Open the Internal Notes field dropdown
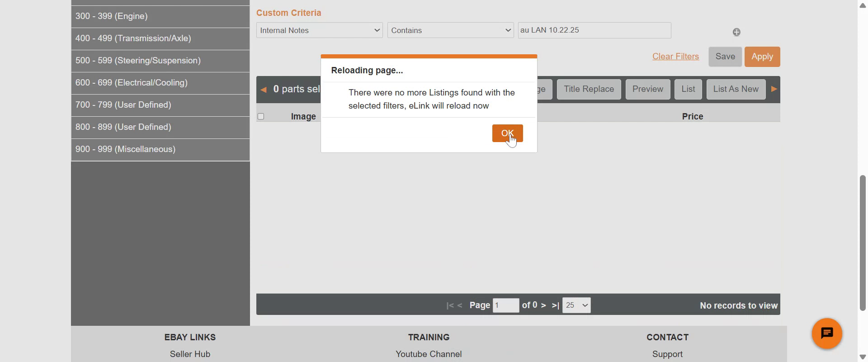 319,30
